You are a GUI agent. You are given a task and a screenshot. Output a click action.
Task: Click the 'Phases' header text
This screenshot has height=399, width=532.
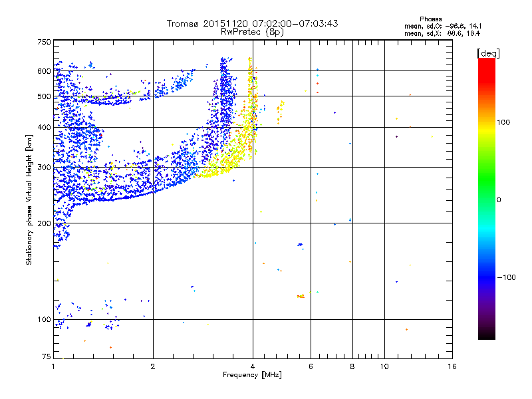(430, 19)
